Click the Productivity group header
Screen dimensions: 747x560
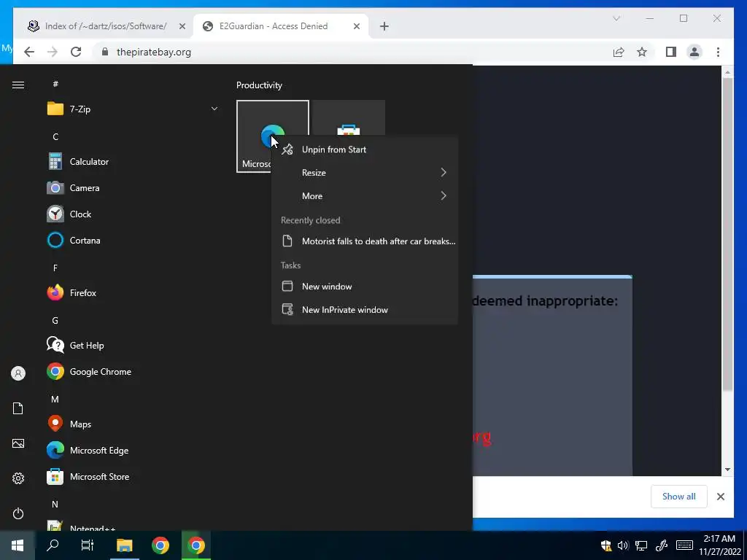pos(259,85)
